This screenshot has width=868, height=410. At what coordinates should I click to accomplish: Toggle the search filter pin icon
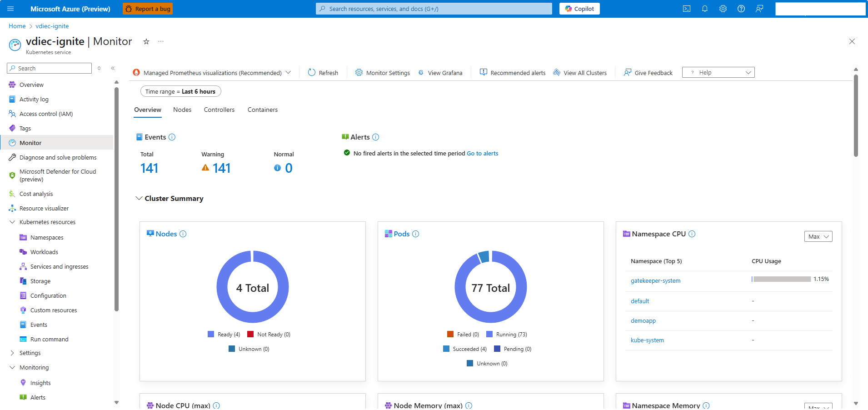pyautogui.click(x=99, y=68)
